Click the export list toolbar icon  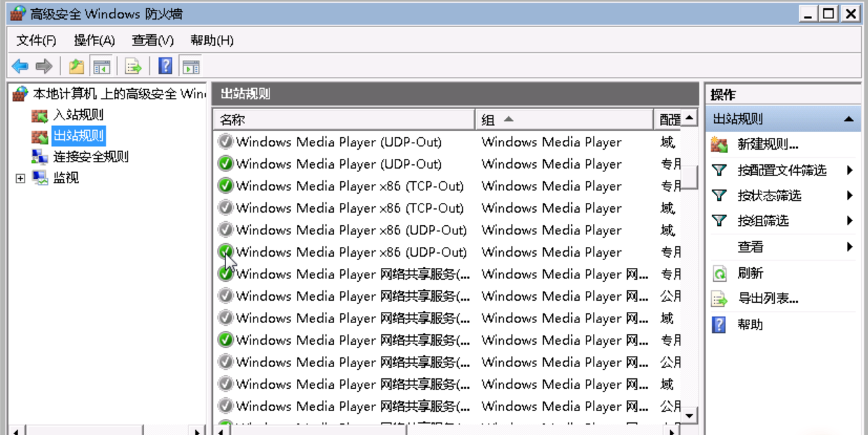[x=133, y=66]
